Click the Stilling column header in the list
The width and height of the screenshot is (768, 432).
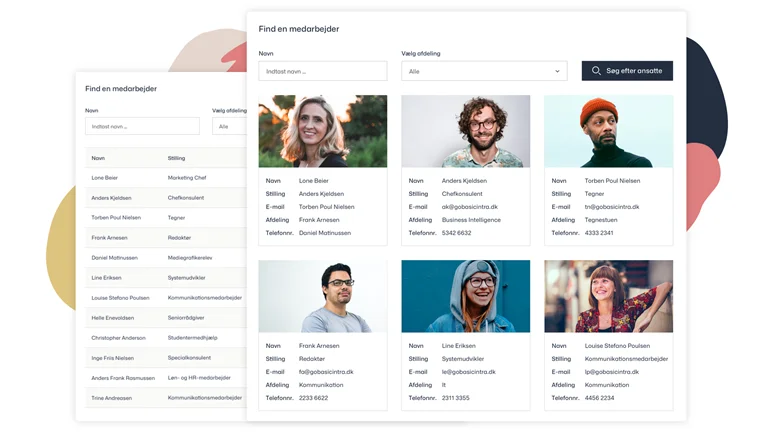coord(176,158)
